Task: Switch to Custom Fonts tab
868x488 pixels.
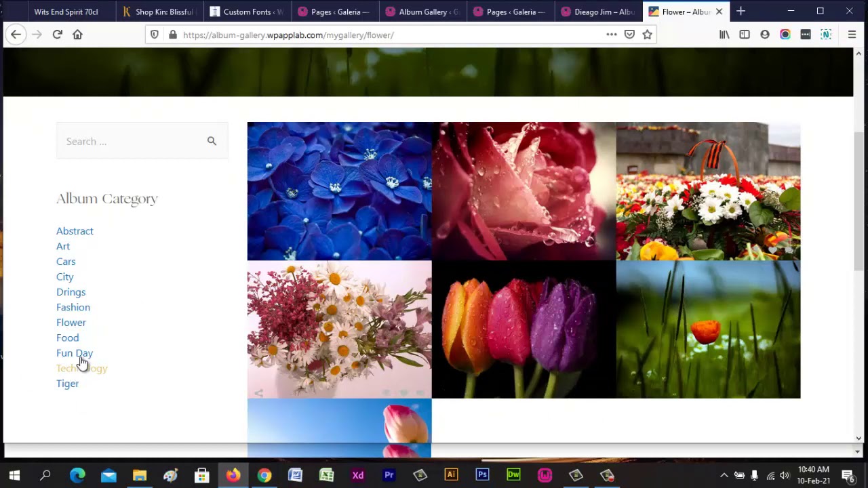Action: 247,12
